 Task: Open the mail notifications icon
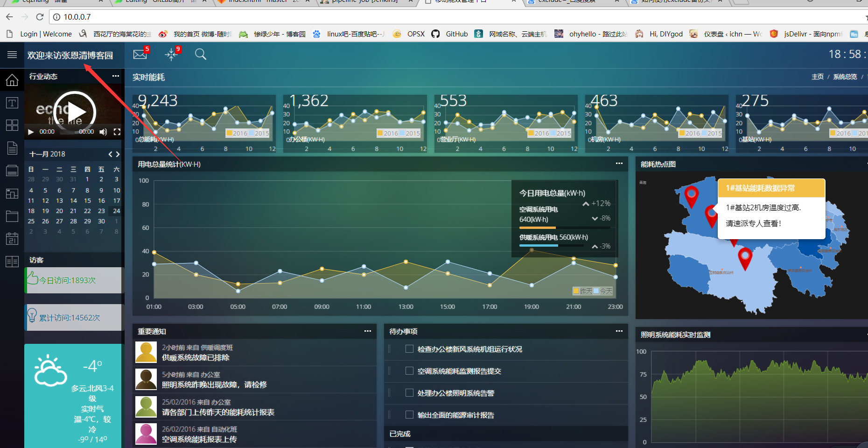point(140,54)
